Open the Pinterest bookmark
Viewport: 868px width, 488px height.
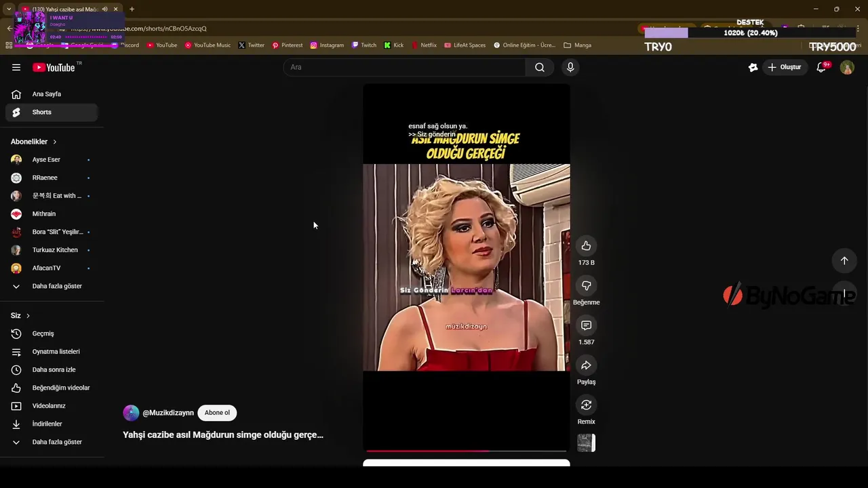(x=287, y=45)
